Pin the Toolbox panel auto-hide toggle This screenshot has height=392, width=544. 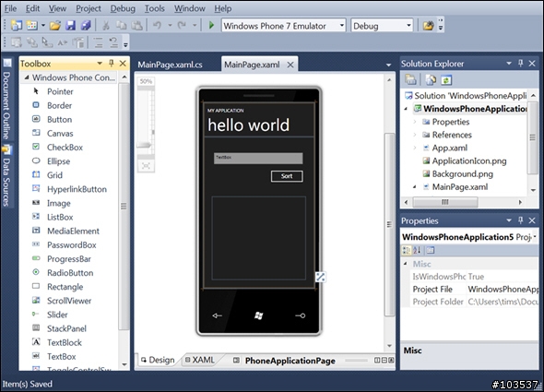click(x=111, y=64)
